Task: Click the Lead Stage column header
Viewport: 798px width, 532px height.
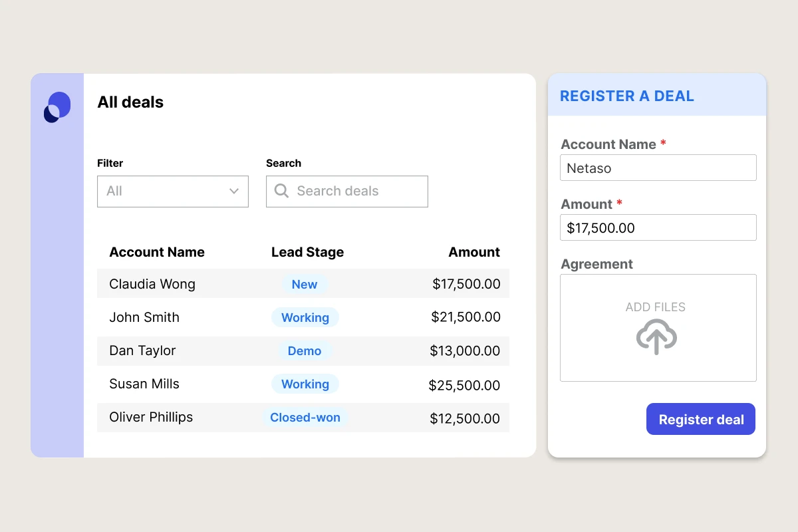Action: pyautogui.click(x=307, y=252)
